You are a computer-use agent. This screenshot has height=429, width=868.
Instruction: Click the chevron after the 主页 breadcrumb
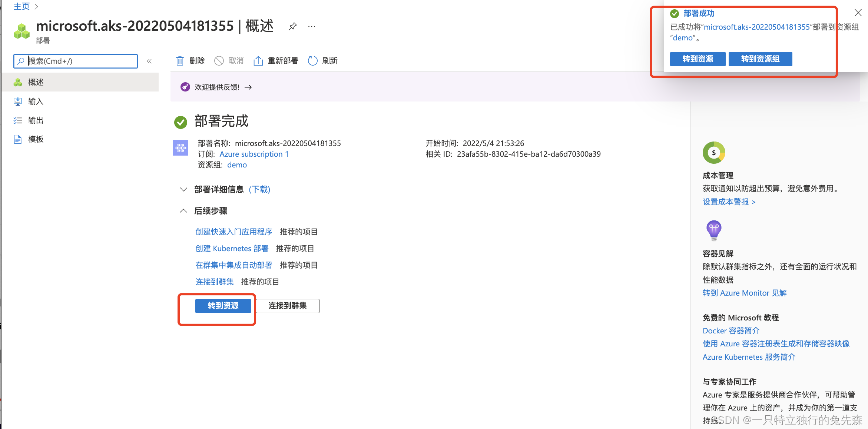click(x=36, y=6)
